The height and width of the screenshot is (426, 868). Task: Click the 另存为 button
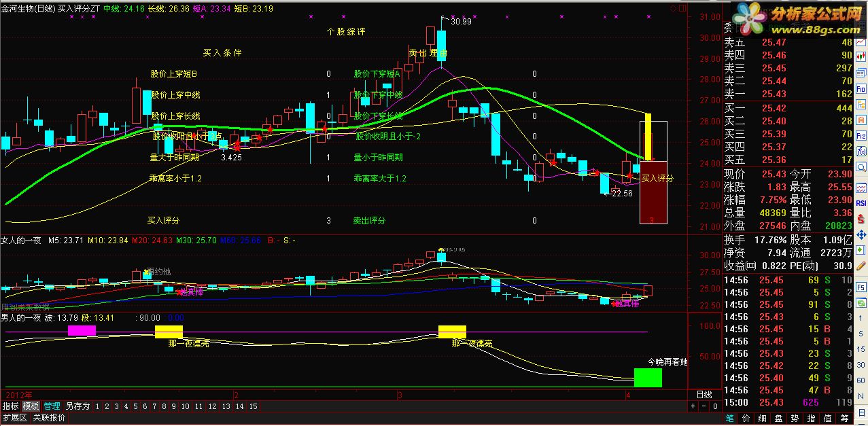(77, 406)
